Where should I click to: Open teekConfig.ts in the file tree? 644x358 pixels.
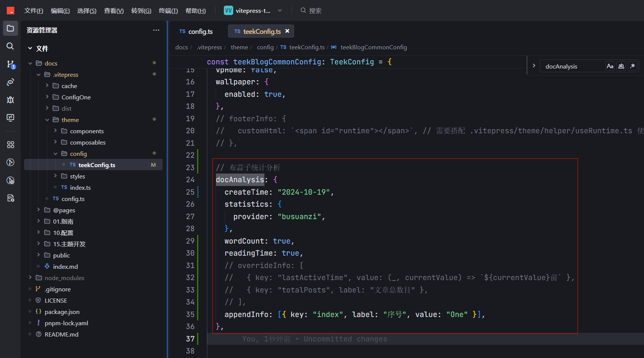(93, 165)
